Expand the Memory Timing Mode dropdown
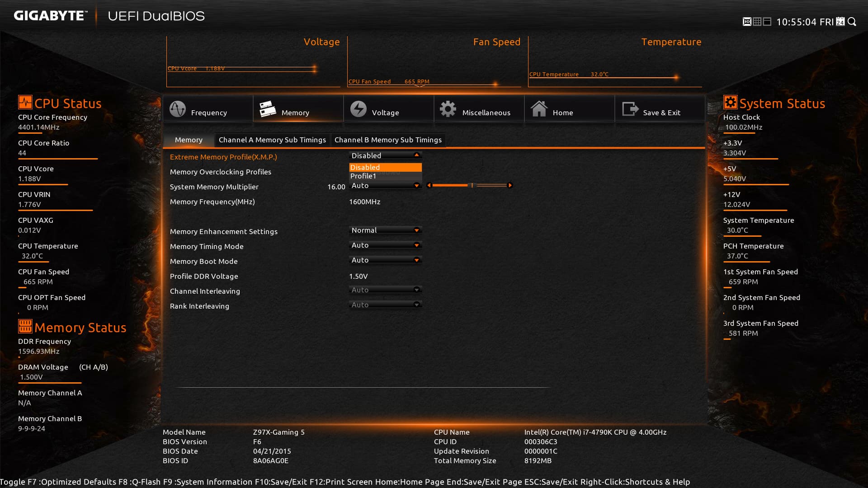Image resolution: width=868 pixels, height=488 pixels. click(x=385, y=245)
